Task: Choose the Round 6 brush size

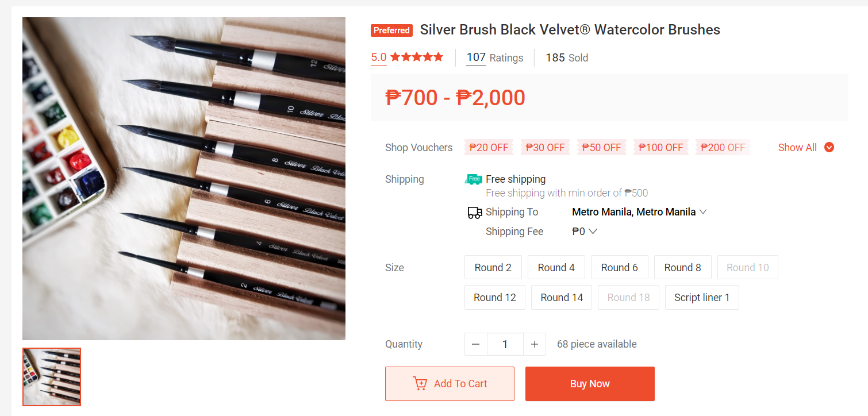Action: tap(619, 267)
